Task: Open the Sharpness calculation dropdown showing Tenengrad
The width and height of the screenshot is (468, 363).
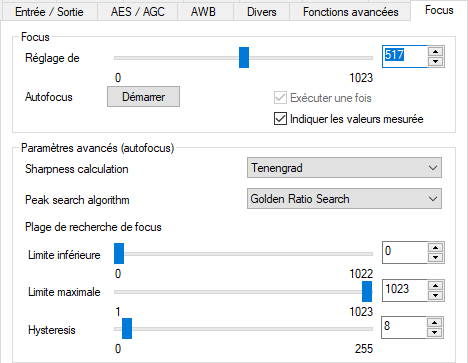Action: tap(344, 168)
